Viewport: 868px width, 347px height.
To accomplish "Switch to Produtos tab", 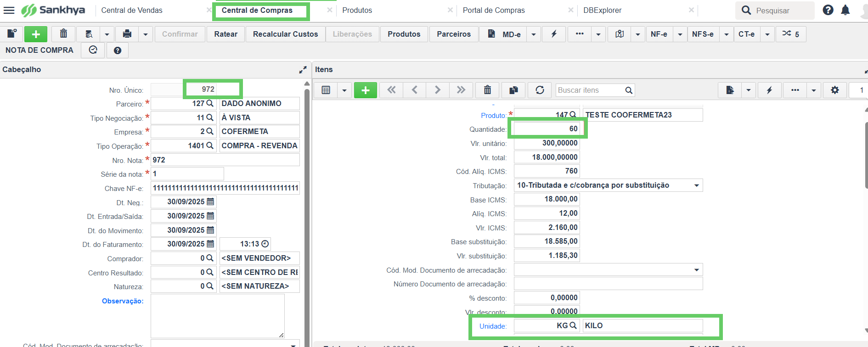I will coord(357,10).
